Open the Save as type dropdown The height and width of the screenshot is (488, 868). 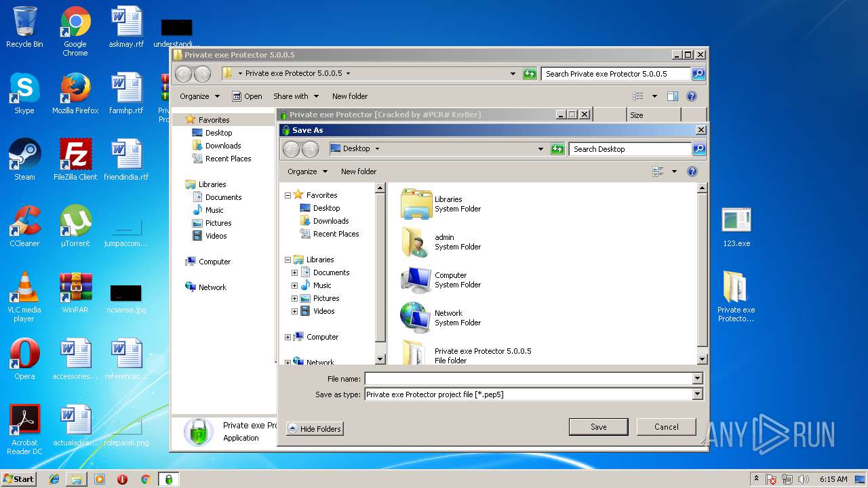tap(697, 394)
